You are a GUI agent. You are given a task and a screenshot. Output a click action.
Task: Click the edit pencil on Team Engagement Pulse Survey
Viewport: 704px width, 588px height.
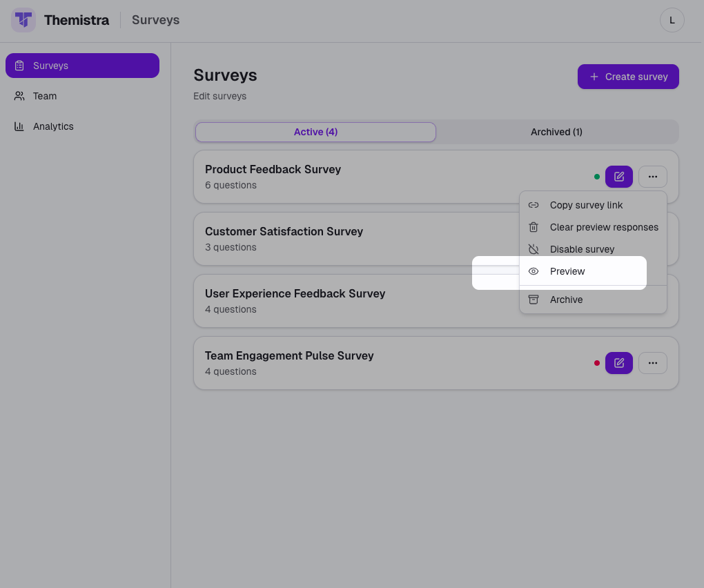(618, 362)
